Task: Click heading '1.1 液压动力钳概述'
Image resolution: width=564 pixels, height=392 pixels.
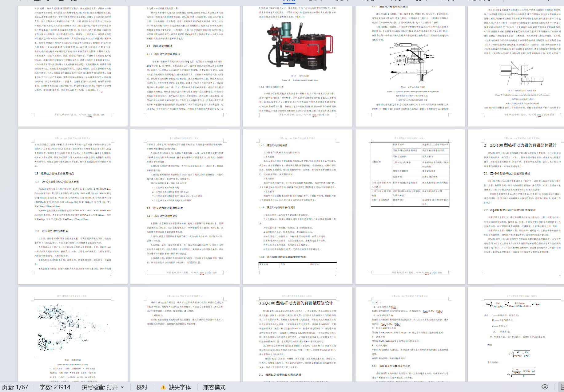Action: 160,46
